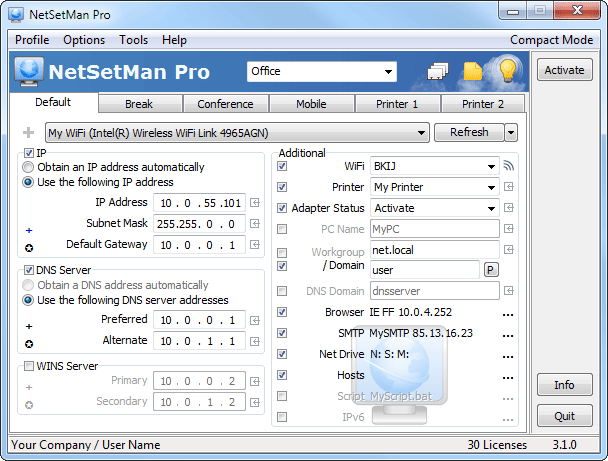Image resolution: width=608 pixels, height=461 pixels.
Task: Open Net Drive settings via the ellipsis
Action: tap(508, 356)
